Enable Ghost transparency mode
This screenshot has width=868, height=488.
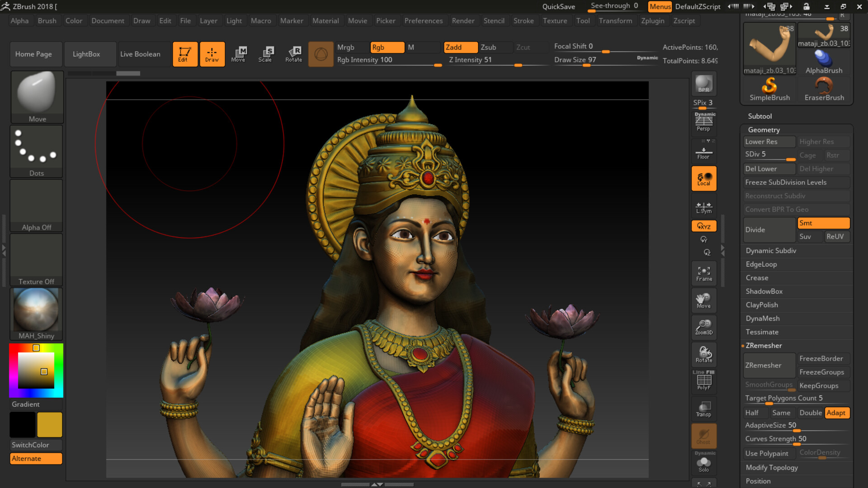click(703, 435)
